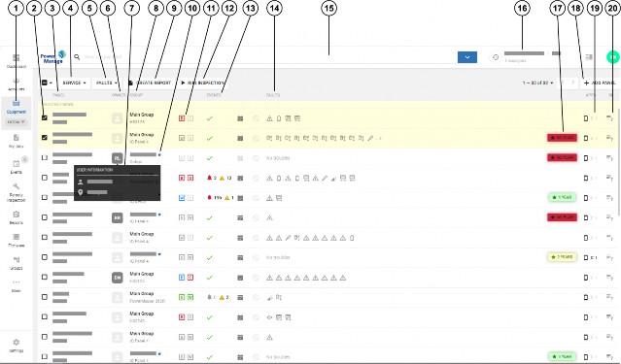Open the Accounts sidebar section

click(x=16, y=84)
